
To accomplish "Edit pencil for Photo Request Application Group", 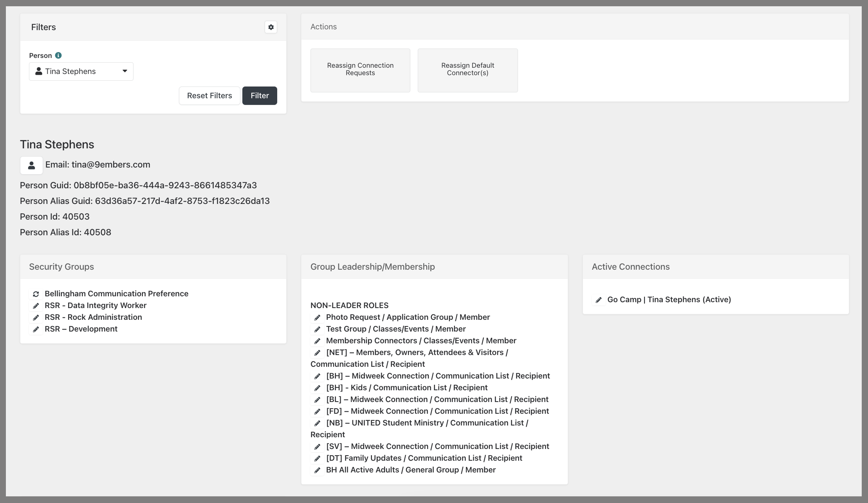I will click(317, 317).
